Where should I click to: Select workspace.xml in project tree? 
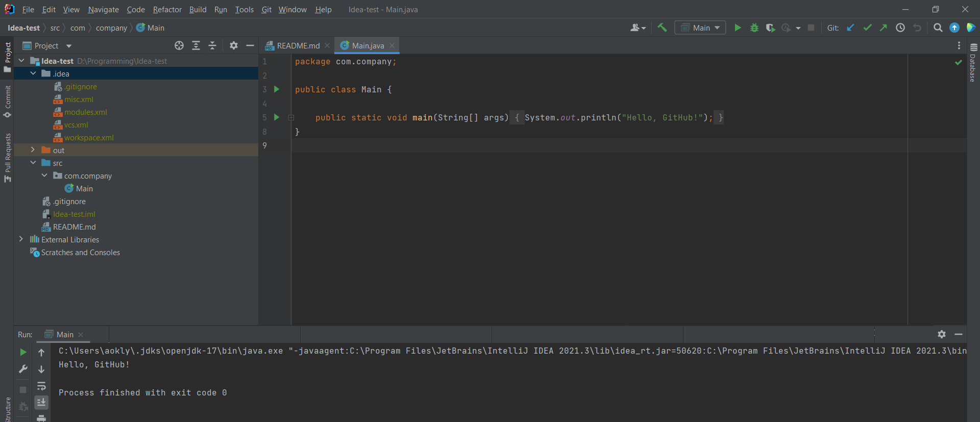point(89,137)
